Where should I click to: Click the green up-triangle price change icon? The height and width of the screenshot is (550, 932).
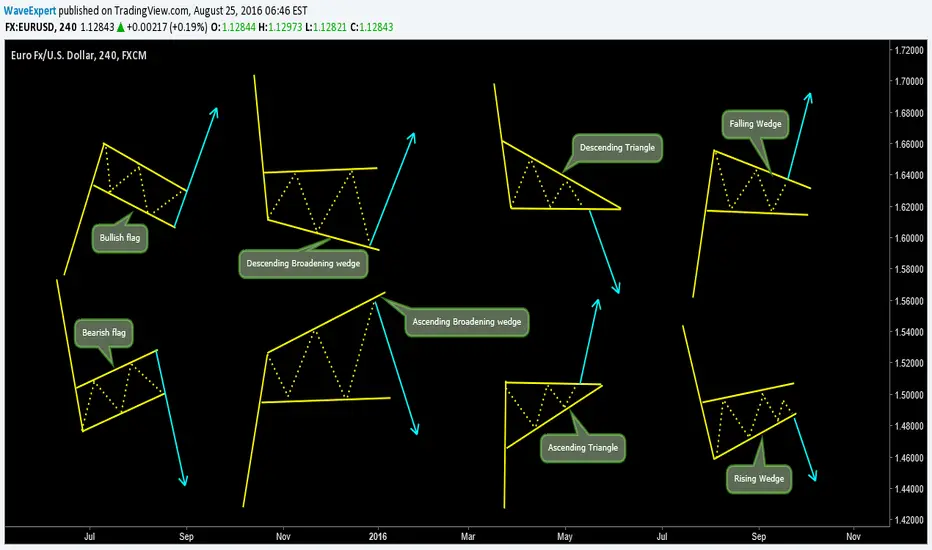tap(121, 27)
